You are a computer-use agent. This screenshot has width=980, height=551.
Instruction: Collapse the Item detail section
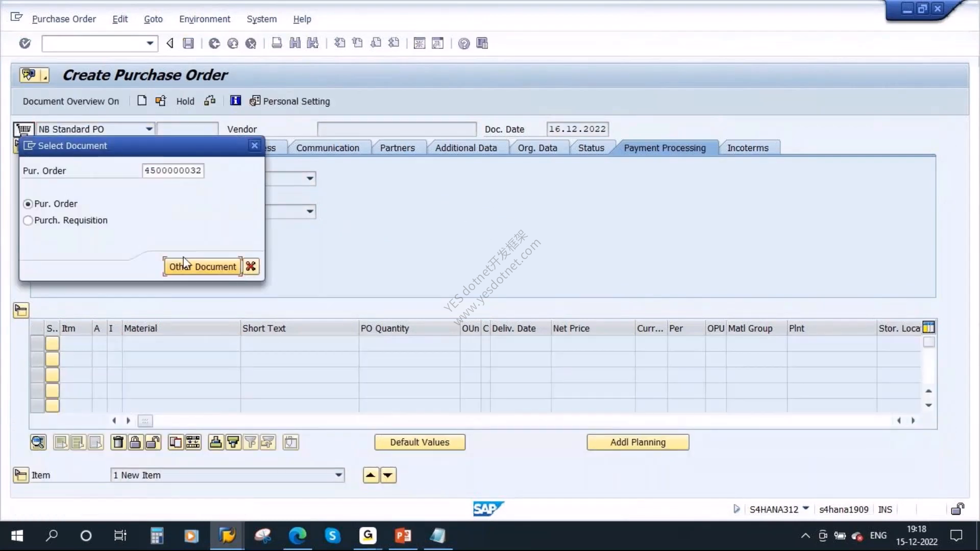pos(21,475)
